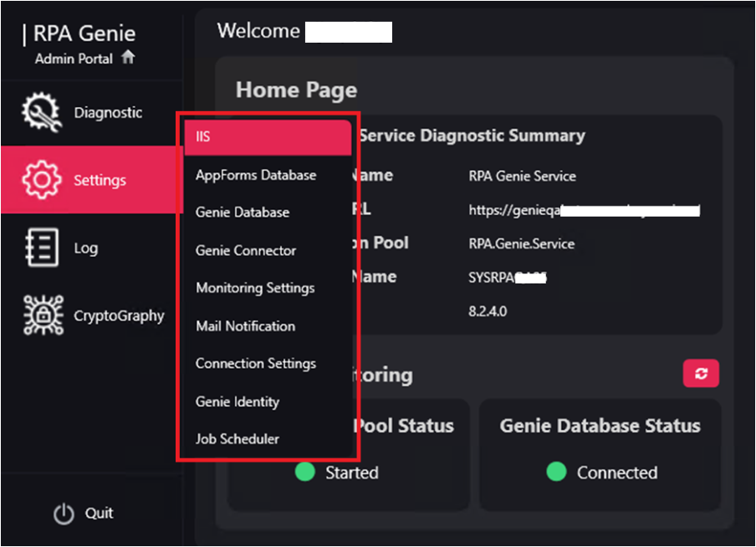
Task: Open Genie Identity menu item
Action: 238,401
